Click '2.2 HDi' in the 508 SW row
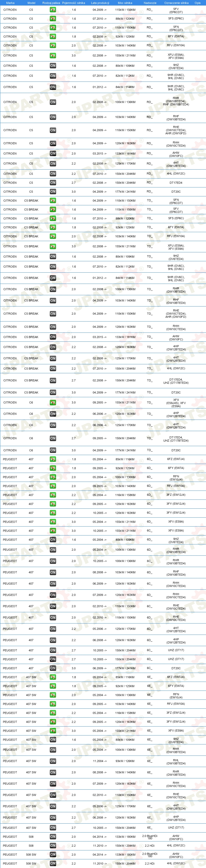Image resolution: width=206 pixels, height=868 pixels. (x=150, y=864)
